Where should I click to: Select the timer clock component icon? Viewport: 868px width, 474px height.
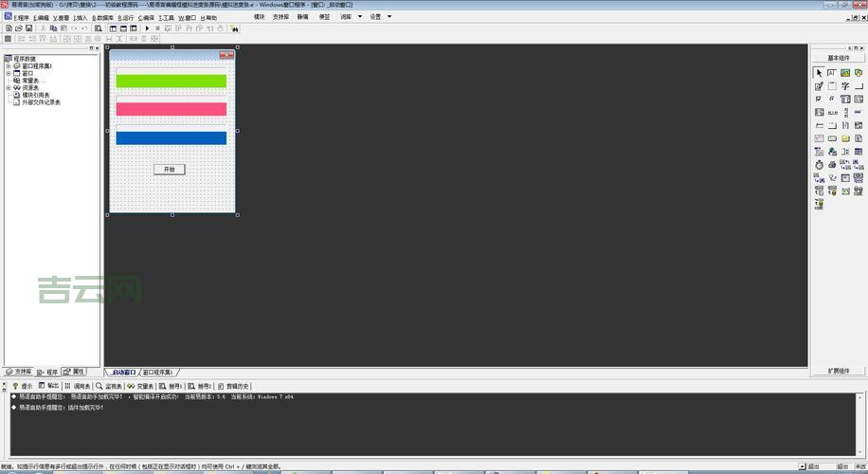819,164
